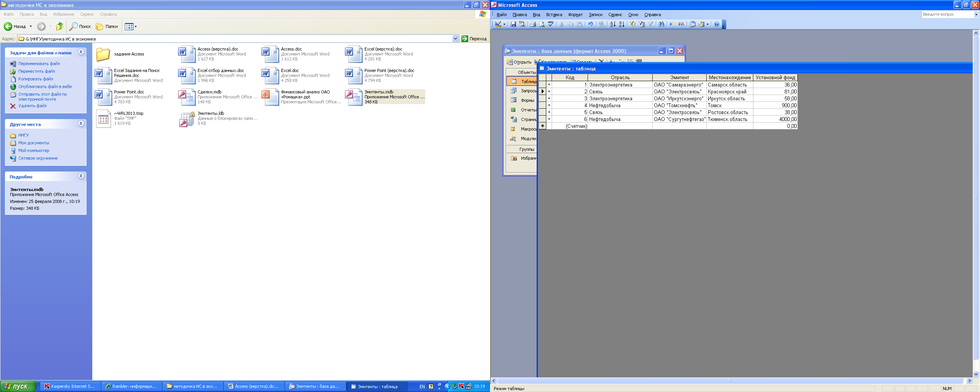Open Формат menu in Access
980x392 pixels.
(575, 15)
